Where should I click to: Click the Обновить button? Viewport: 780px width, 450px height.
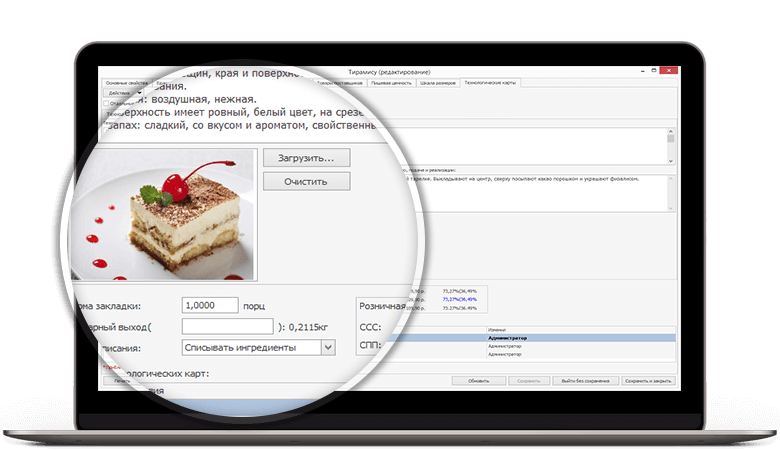[478, 381]
